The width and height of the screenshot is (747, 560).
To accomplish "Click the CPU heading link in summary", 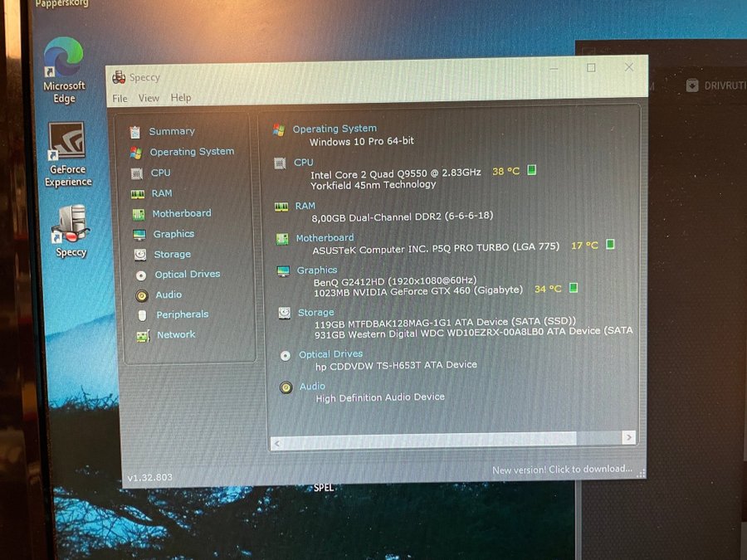I will 304,163.
